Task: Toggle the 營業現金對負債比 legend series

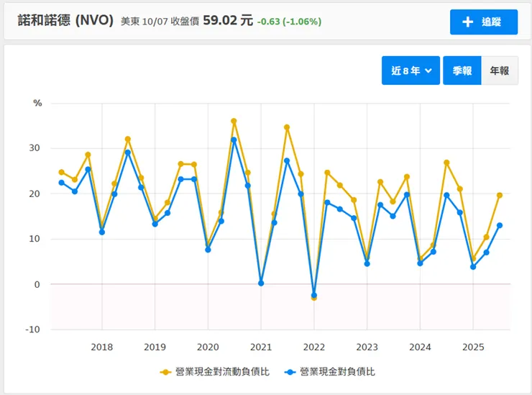Action: click(x=330, y=372)
